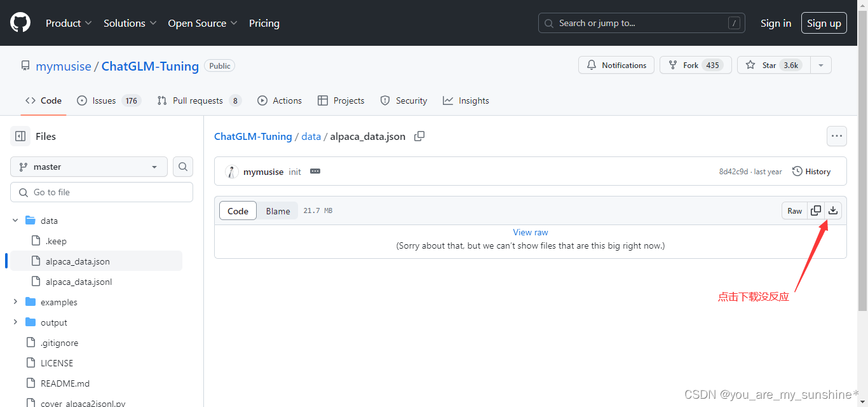
Task: Click mymusise commit author name
Action: (x=263, y=172)
